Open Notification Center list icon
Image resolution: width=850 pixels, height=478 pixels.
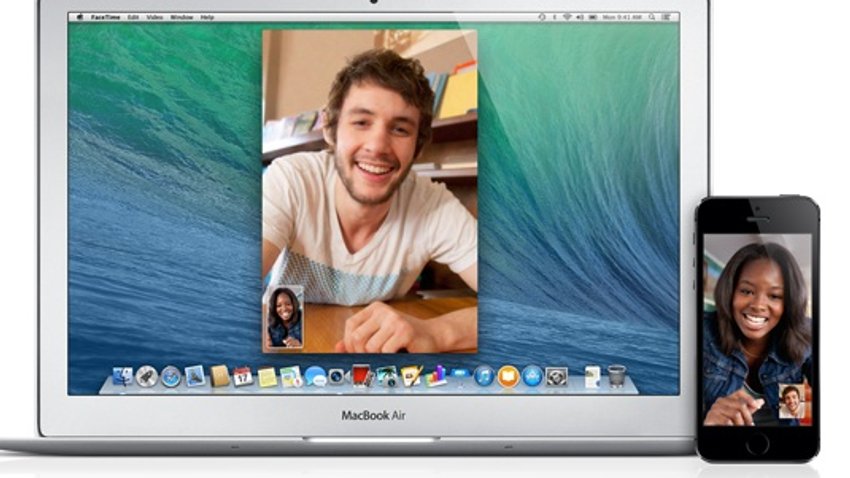tap(666, 17)
